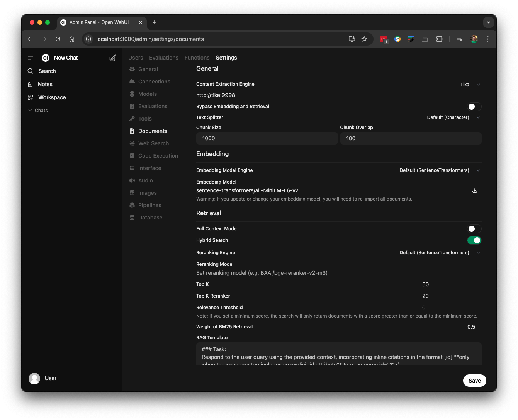Image resolution: width=518 pixels, height=420 pixels.
Task: Click the Chunk Size input field
Action: [x=267, y=138]
